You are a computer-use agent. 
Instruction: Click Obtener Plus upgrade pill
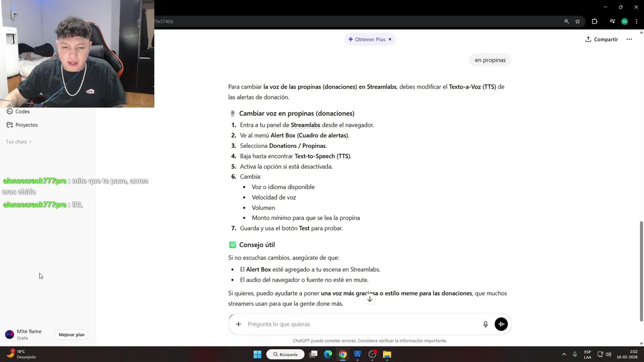point(367,39)
